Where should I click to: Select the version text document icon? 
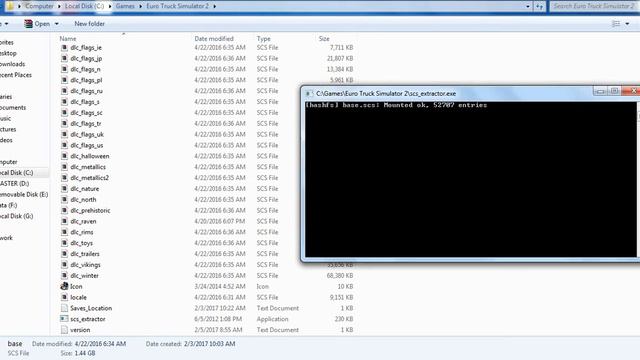[x=64, y=330]
